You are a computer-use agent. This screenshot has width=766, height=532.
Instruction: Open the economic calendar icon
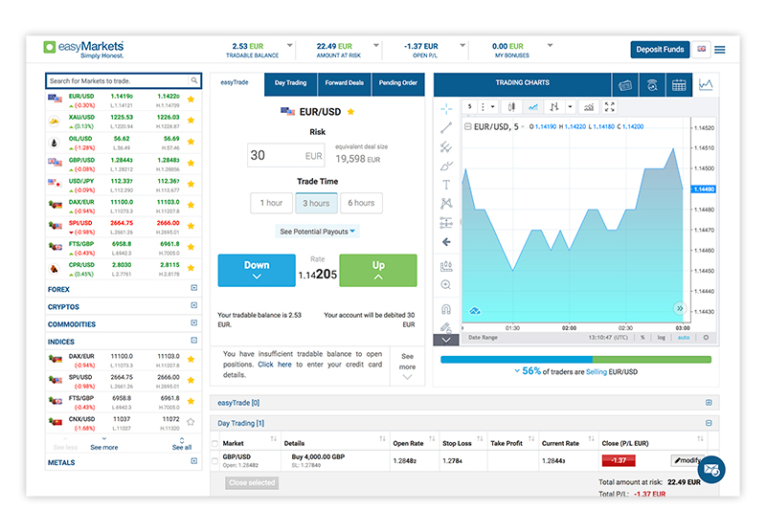[679, 85]
